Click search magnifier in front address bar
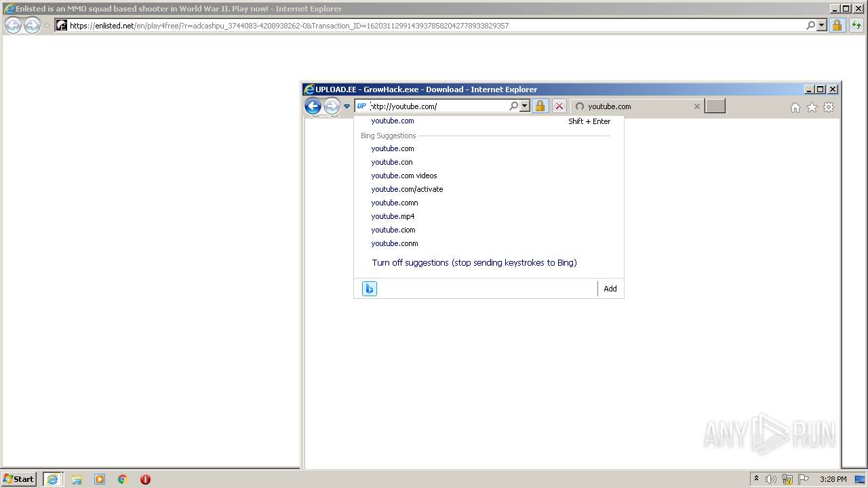Screen dimensions: 868x488 coord(513,106)
